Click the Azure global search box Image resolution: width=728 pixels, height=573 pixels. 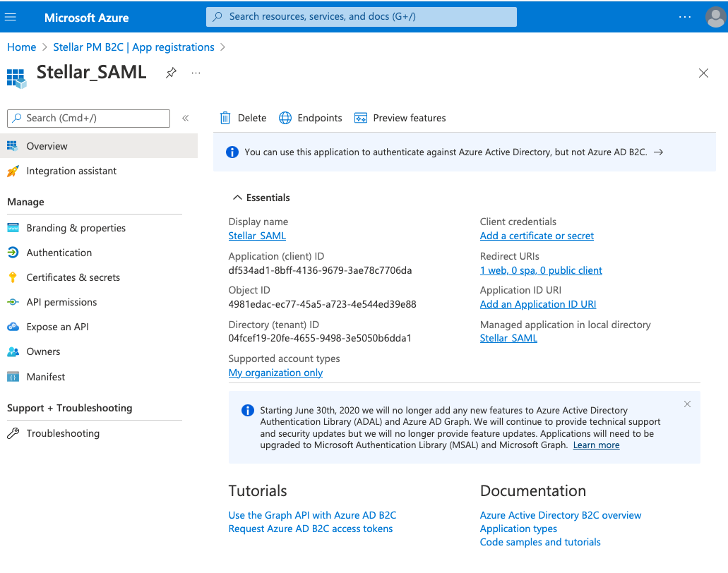tap(362, 17)
